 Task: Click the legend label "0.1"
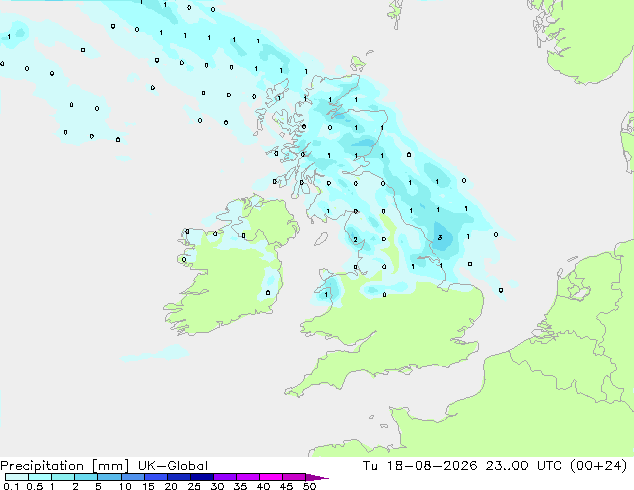pos(11,486)
